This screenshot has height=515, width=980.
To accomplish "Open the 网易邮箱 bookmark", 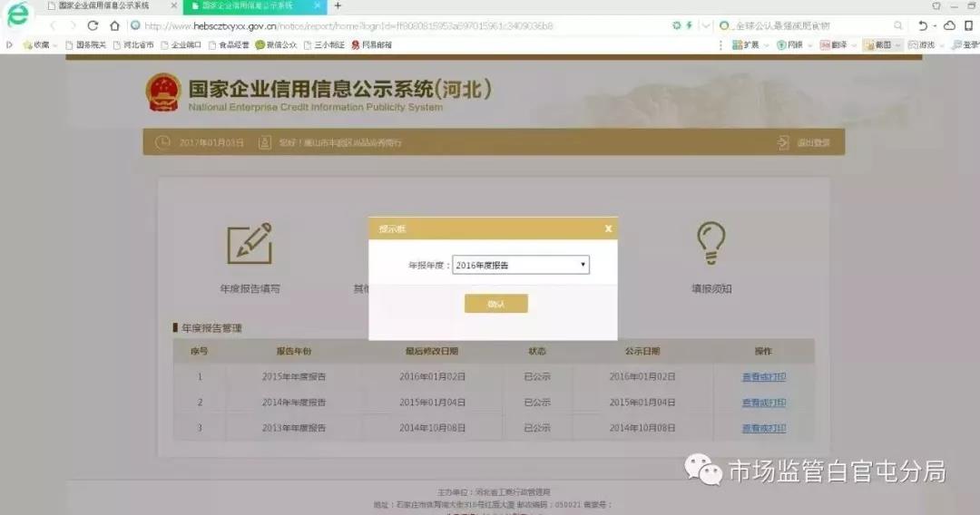I will (372, 44).
